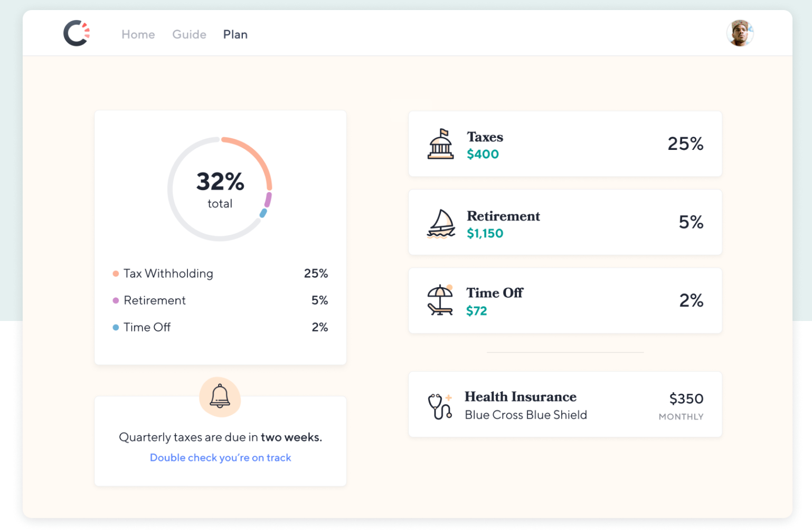Viewport: 812px width, 530px height.
Task: Click the notification bell icon
Action: 220,396
